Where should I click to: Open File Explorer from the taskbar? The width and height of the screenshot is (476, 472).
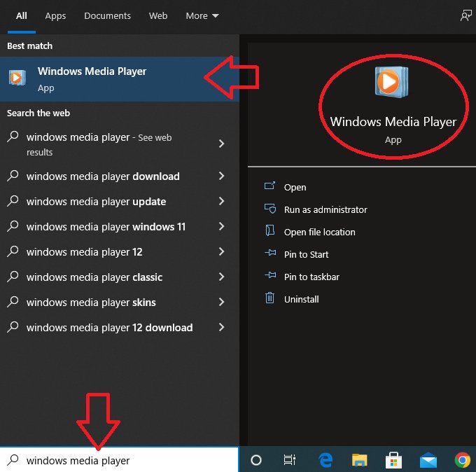pyautogui.click(x=359, y=460)
